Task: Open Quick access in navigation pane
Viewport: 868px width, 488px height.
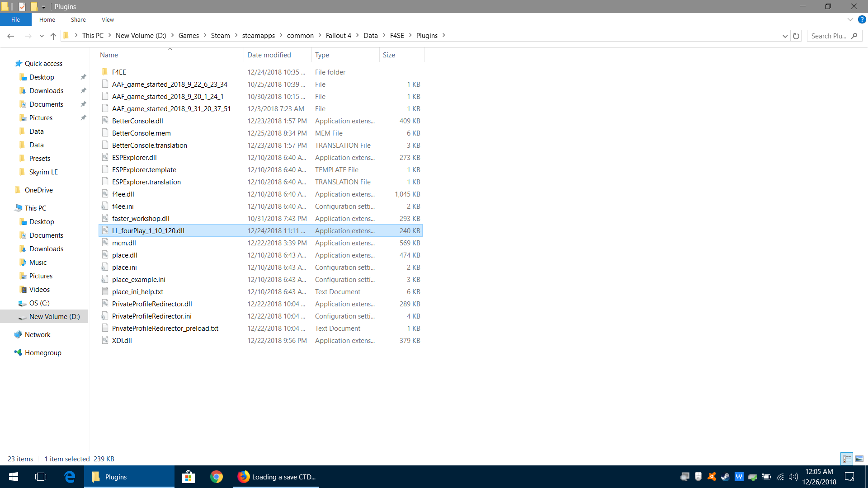Action: pos(43,64)
